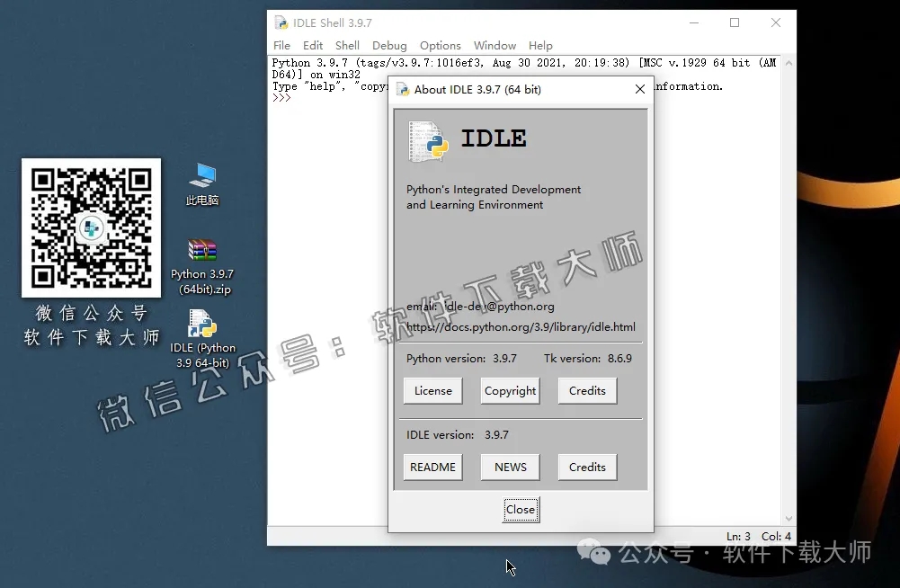900x588 pixels.
Task: Open the This PC desktop icon
Action: pos(202,176)
